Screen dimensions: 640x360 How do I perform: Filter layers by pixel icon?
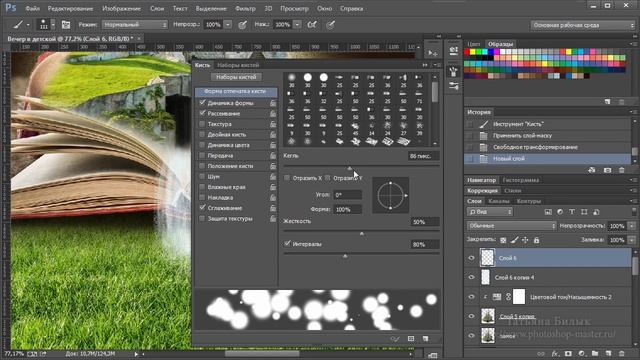(x=548, y=212)
